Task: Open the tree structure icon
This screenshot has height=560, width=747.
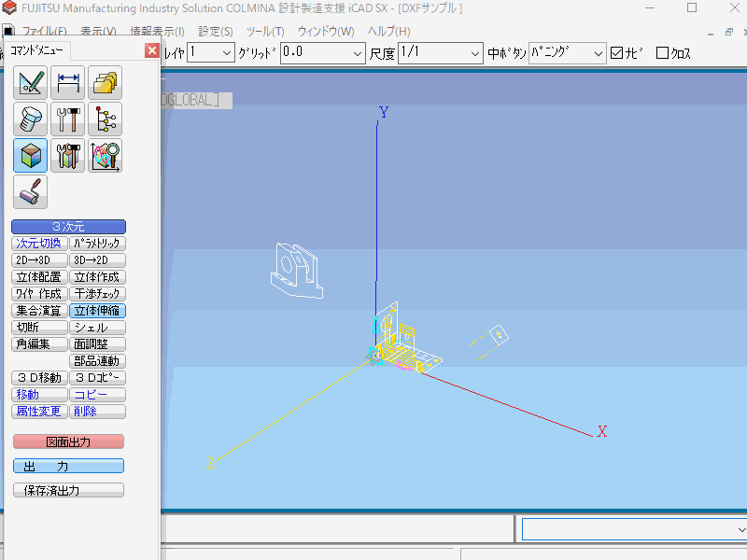Action: pyautogui.click(x=105, y=119)
